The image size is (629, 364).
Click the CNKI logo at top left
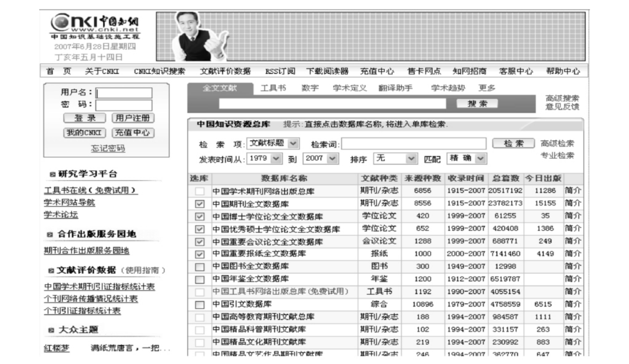(95, 27)
